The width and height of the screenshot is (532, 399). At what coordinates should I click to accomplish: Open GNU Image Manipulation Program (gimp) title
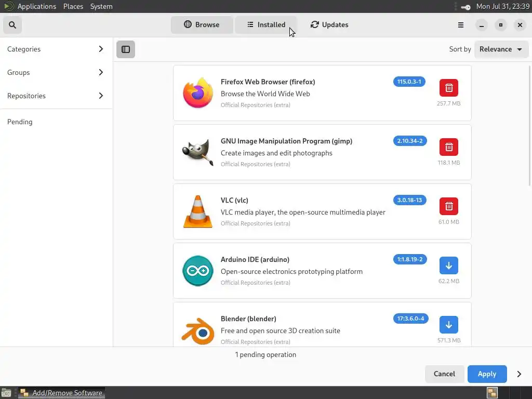click(x=286, y=141)
